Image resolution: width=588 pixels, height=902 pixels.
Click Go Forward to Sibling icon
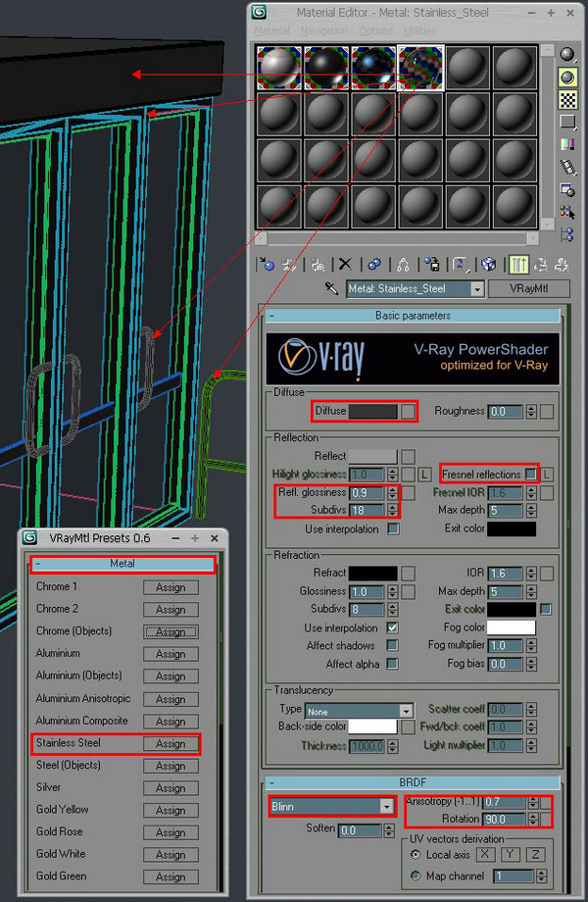click(x=562, y=264)
